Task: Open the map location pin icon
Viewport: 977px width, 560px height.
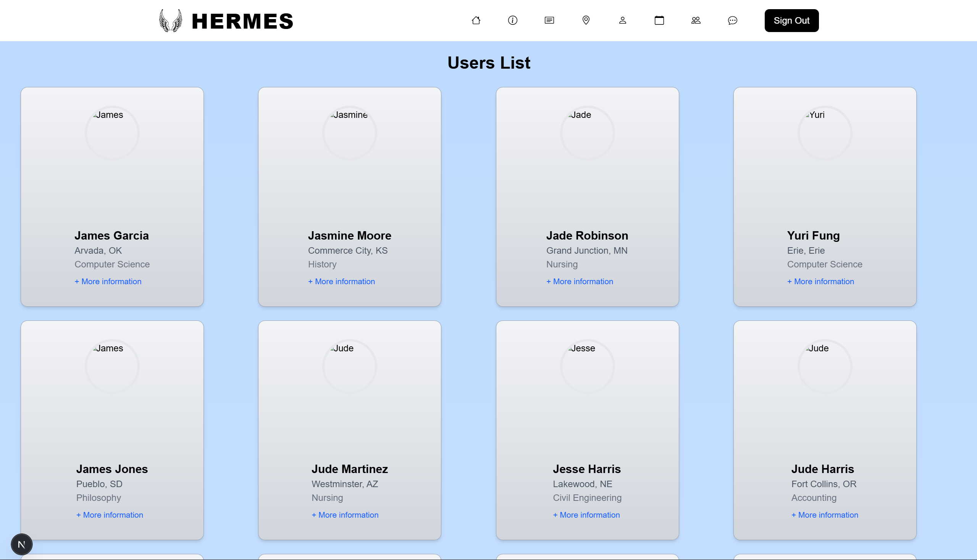Action: coord(586,20)
